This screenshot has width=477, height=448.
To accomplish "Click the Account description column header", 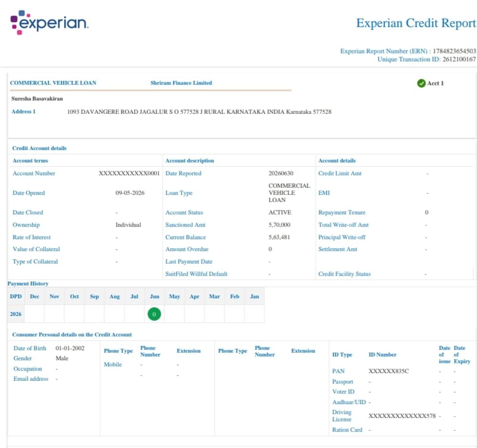I will pyautogui.click(x=189, y=161).
